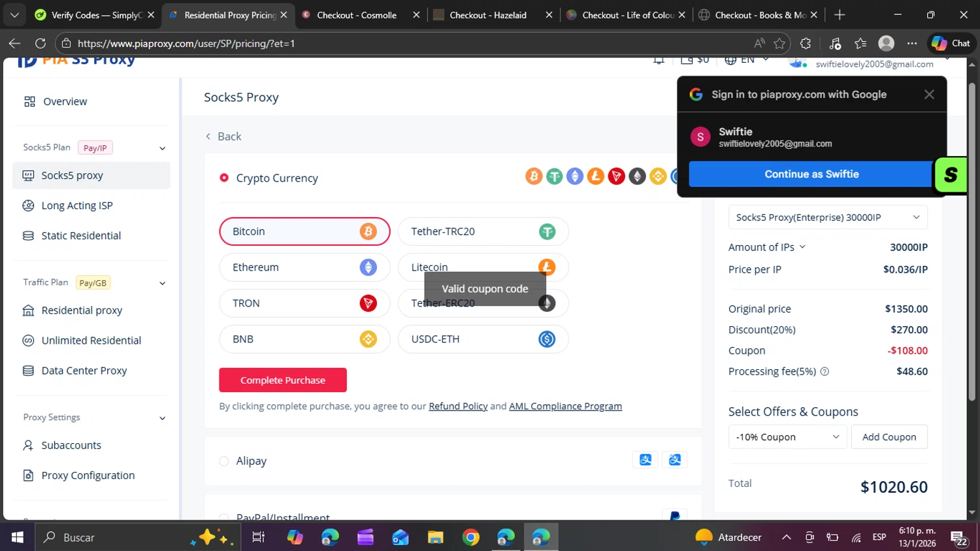
Task: Open Copilot Chat button
Action: 951,43
